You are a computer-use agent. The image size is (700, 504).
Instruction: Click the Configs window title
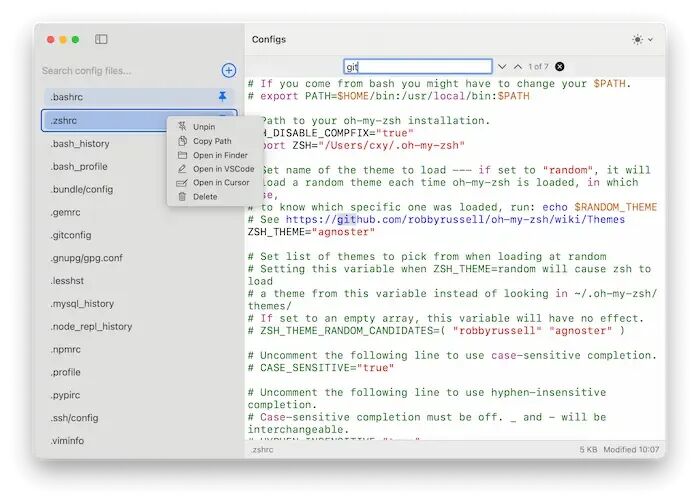269,39
